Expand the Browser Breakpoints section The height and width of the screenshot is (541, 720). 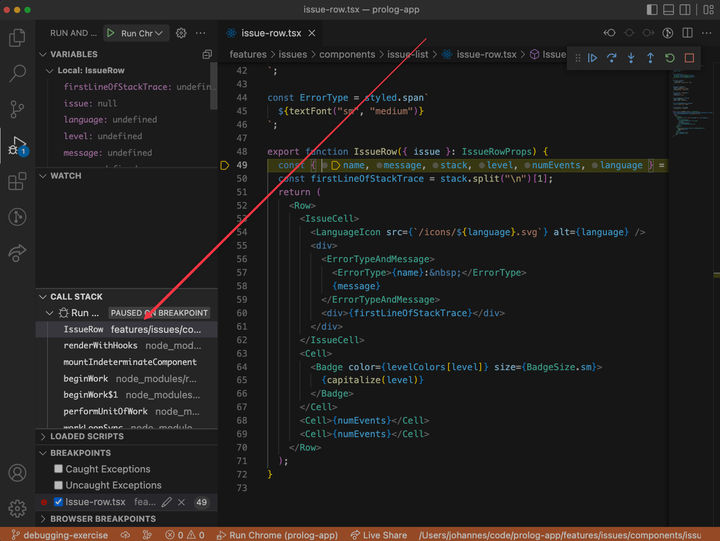[x=102, y=519]
